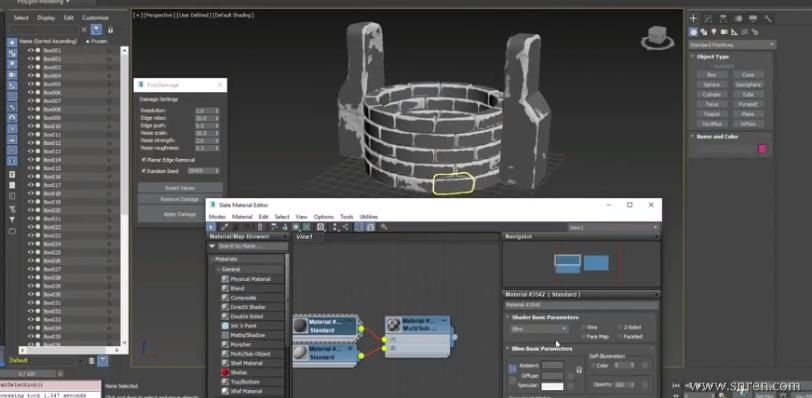
Task: Hide Box001 with its eye icon
Action: pos(31,50)
